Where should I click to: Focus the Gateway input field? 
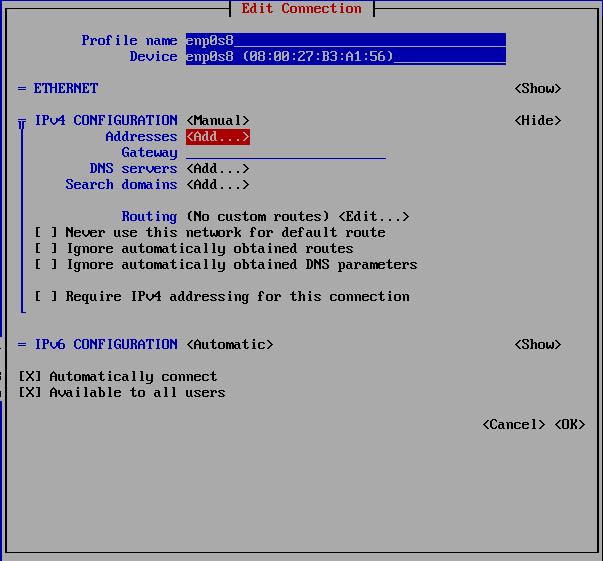(x=286, y=153)
